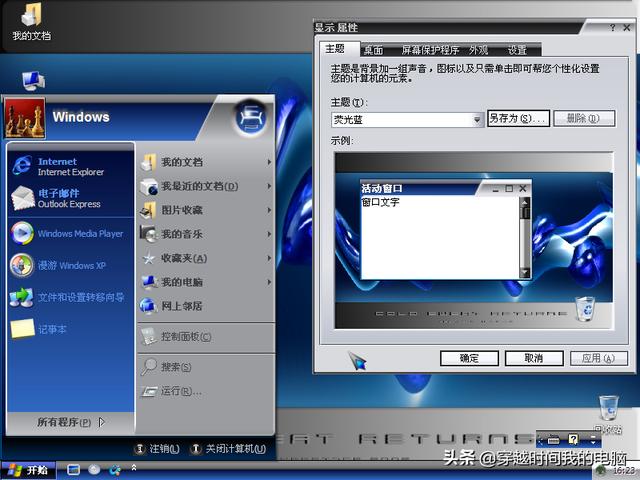Click the 16:23 system tray clock
Viewport: 640px width, 480px height.
[624, 471]
